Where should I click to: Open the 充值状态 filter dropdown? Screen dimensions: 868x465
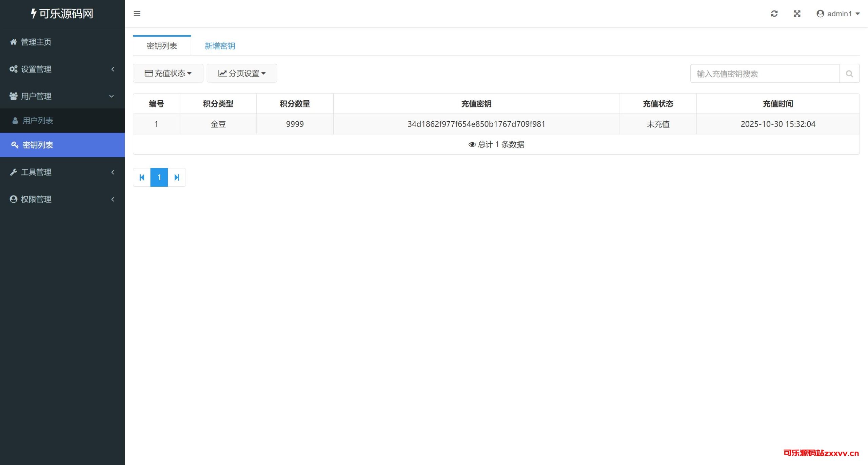point(168,73)
